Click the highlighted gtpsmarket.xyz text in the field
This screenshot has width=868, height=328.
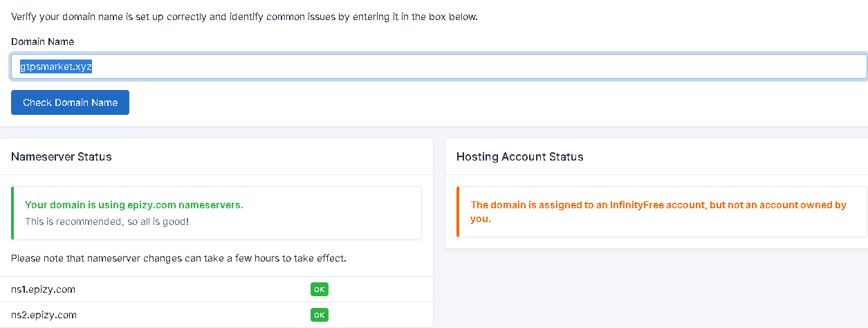tap(56, 66)
